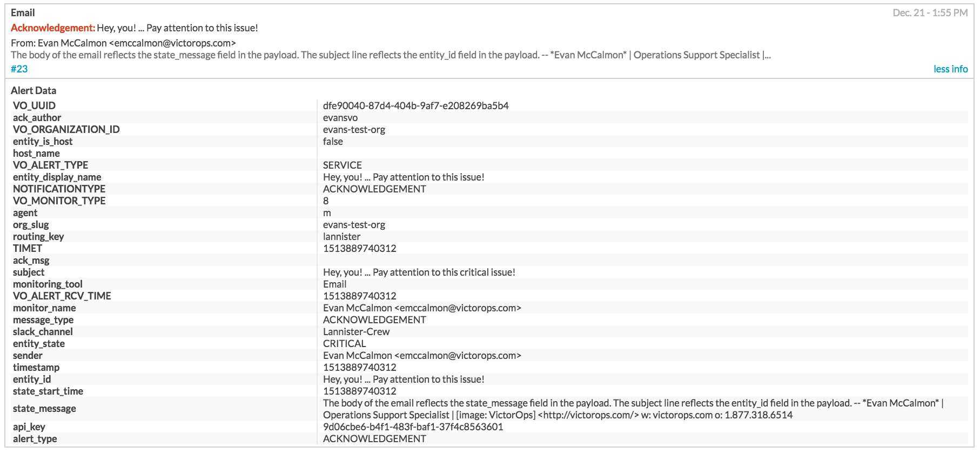Click the Email heading at top
This screenshot has height=453, width=980.
click(x=23, y=12)
